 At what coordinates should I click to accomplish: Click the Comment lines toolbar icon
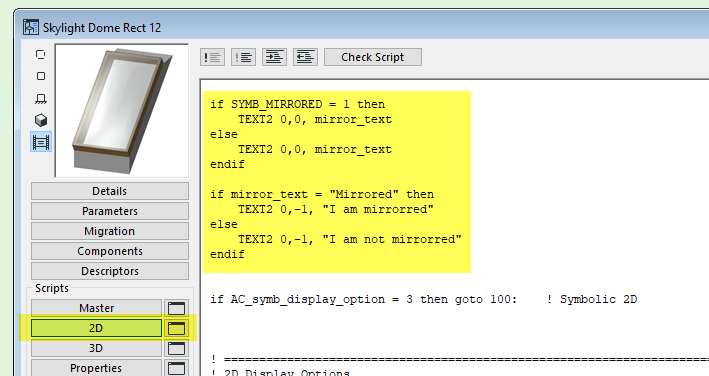click(x=213, y=57)
